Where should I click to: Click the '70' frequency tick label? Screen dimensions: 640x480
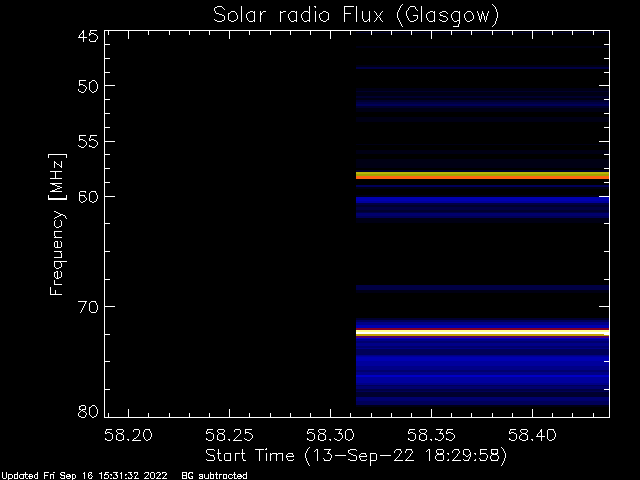[88, 307]
